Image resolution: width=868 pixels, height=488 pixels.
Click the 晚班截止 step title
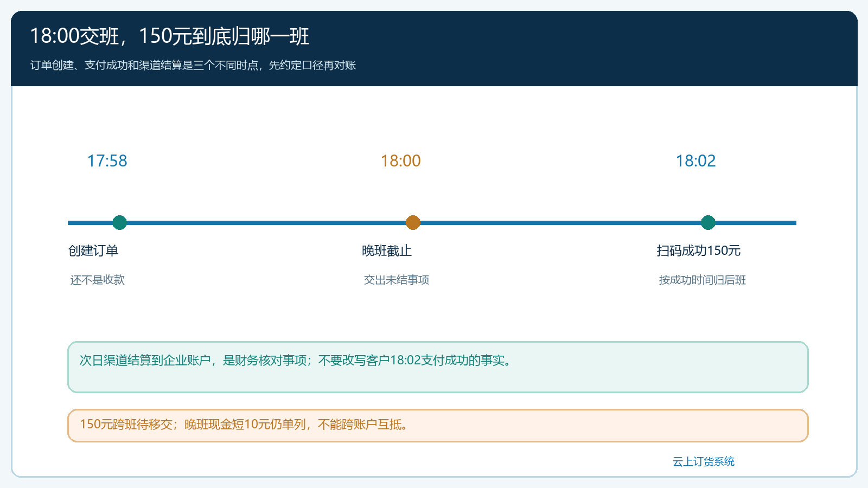(387, 251)
